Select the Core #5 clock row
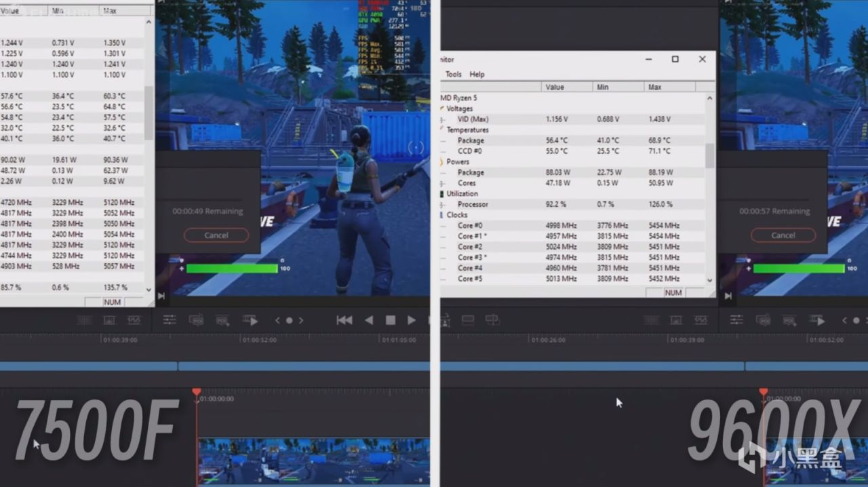The image size is (868, 487). pos(573,278)
